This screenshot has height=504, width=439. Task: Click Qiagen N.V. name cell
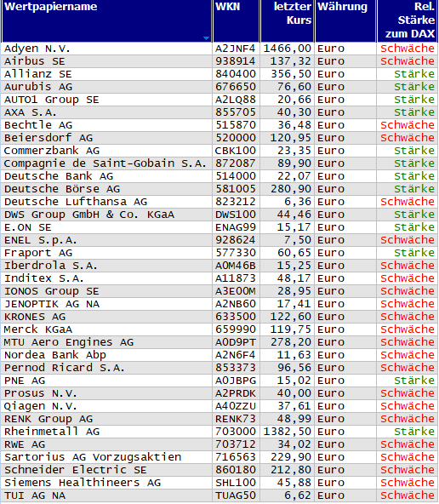click(41, 406)
